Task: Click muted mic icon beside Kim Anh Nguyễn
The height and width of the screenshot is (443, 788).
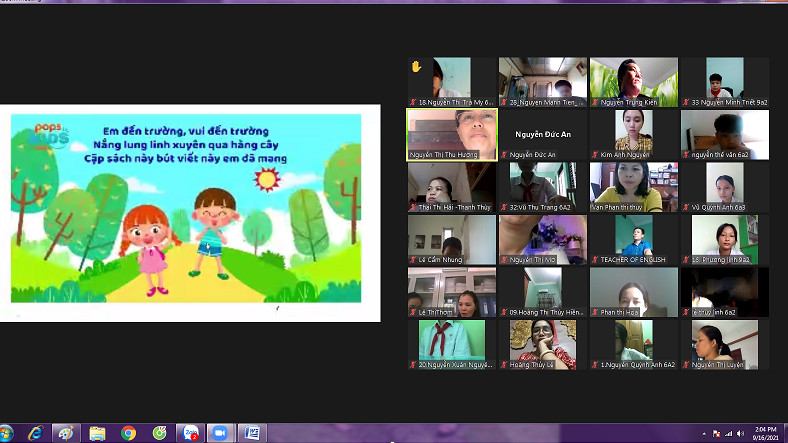Action: [x=595, y=155]
